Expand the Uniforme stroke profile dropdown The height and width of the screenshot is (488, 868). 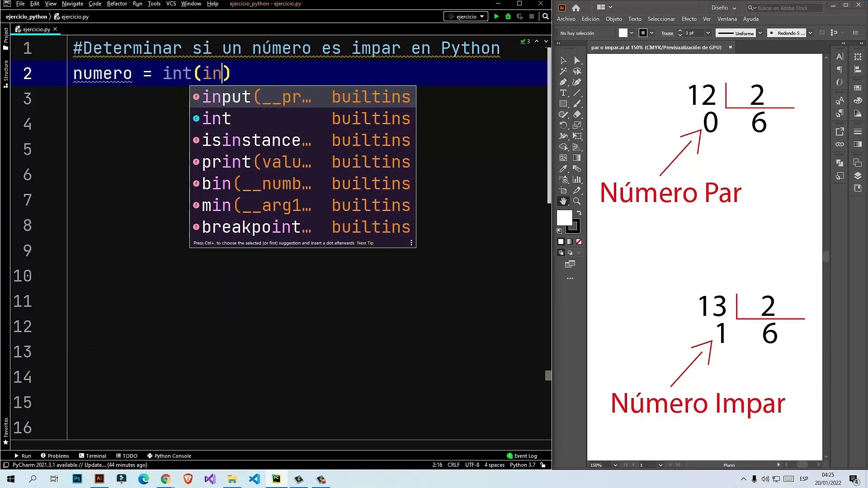(x=760, y=33)
